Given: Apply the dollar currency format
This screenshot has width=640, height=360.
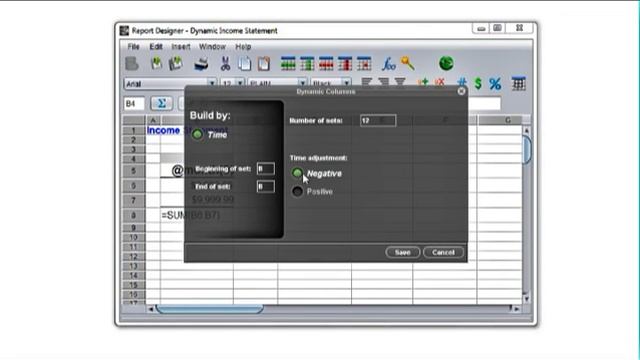Looking at the screenshot, I should point(478,84).
